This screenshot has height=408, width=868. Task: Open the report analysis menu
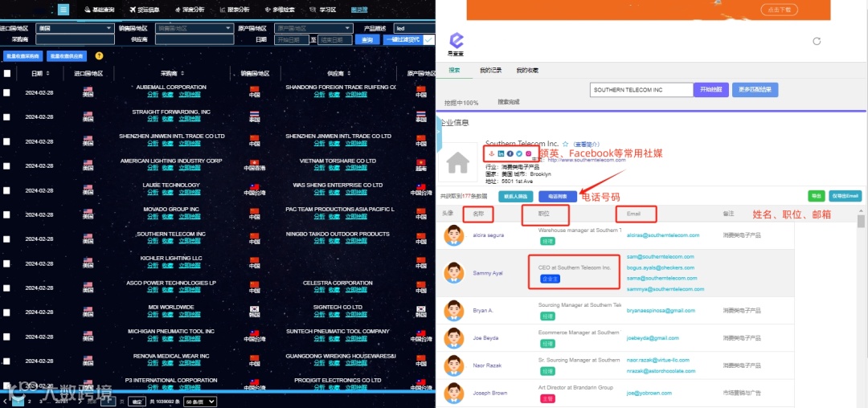click(235, 10)
